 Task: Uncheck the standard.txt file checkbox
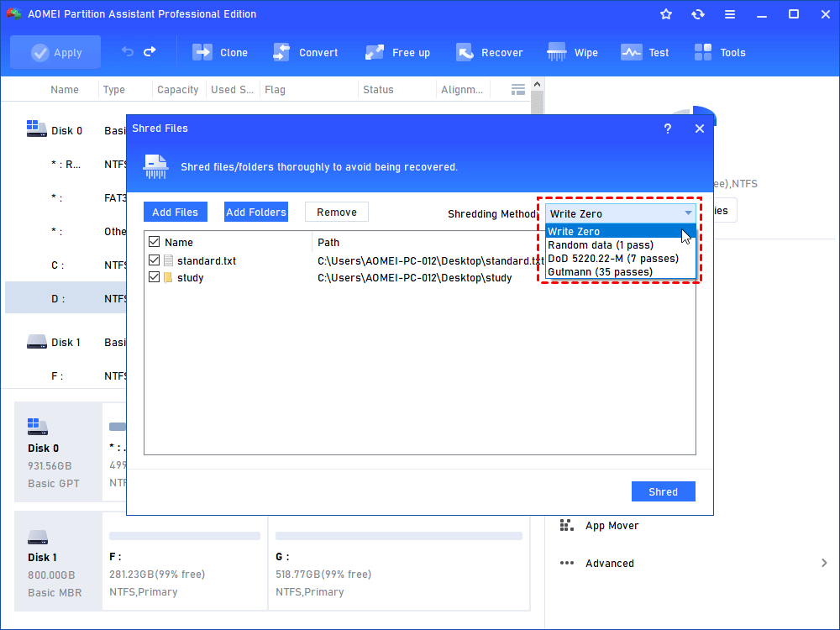154,260
